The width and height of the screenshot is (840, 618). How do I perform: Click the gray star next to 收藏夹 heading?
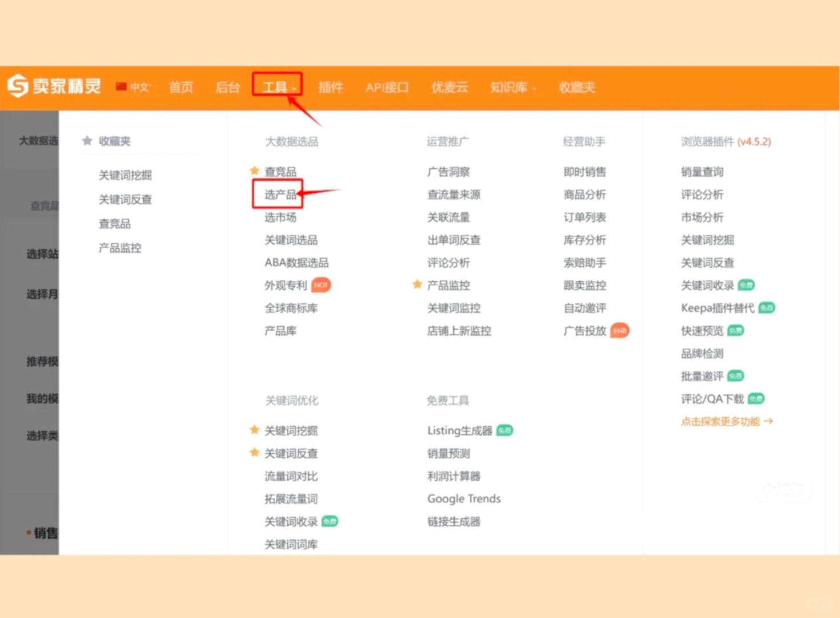87,141
